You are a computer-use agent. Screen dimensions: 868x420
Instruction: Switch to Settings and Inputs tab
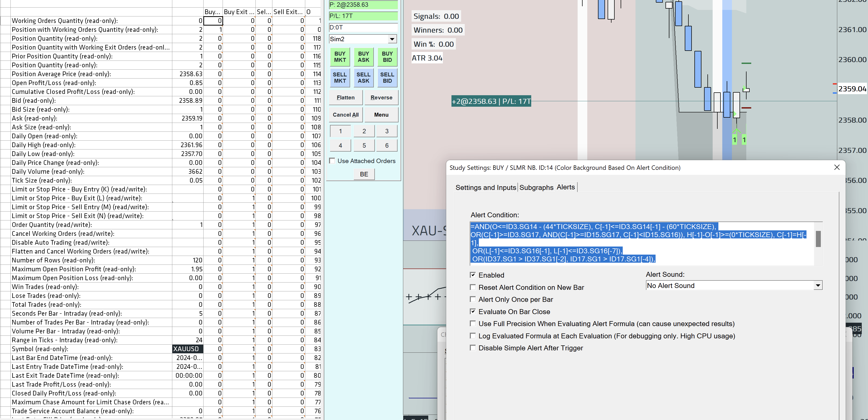486,188
